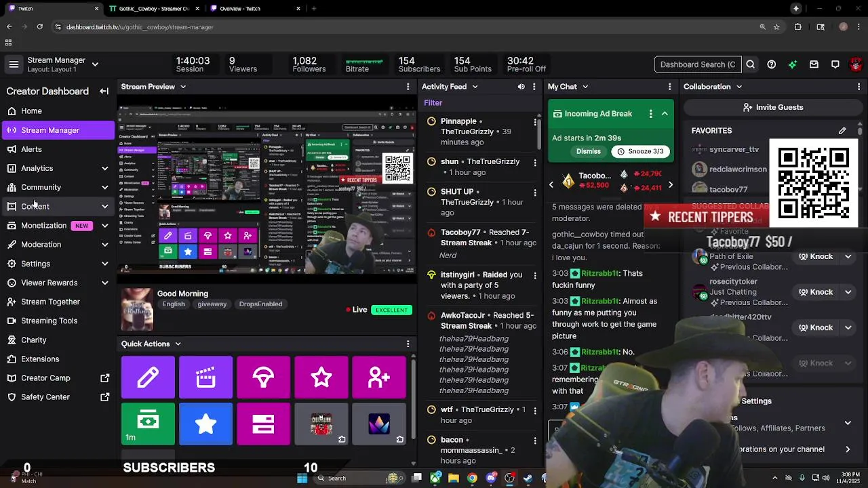Dismiss the incoming ad break
The image size is (868, 488).
tap(589, 151)
